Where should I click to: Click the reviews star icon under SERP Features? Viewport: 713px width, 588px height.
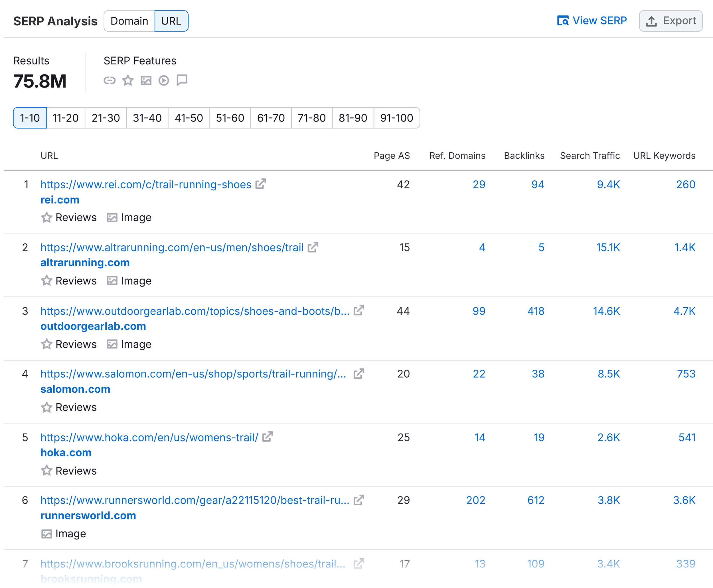click(128, 81)
